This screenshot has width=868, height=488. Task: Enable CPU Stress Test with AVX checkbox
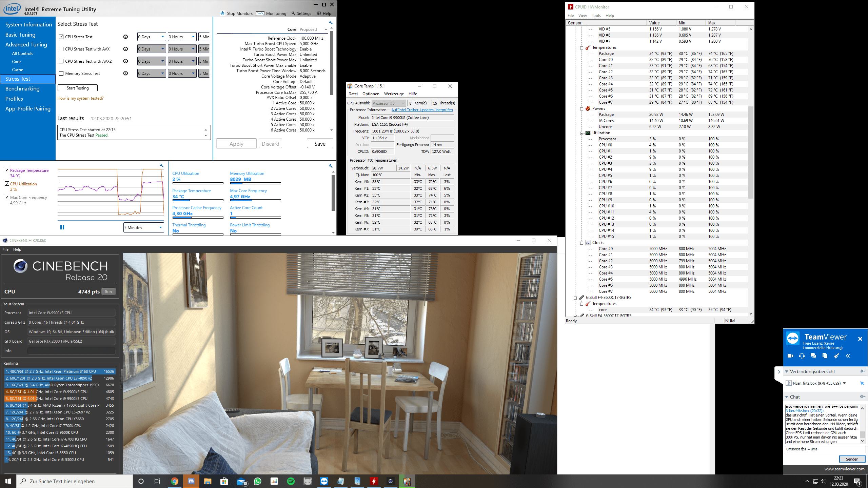(x=61, y=49)
